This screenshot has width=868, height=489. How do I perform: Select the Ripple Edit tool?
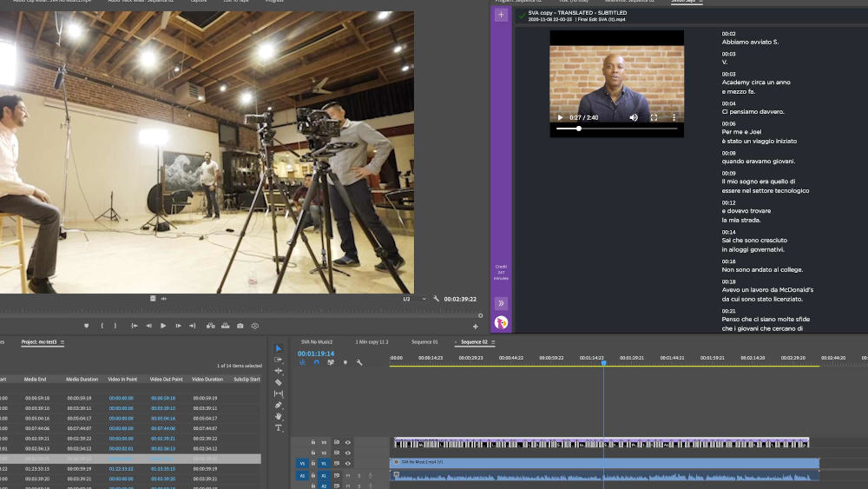click(279, 371)
